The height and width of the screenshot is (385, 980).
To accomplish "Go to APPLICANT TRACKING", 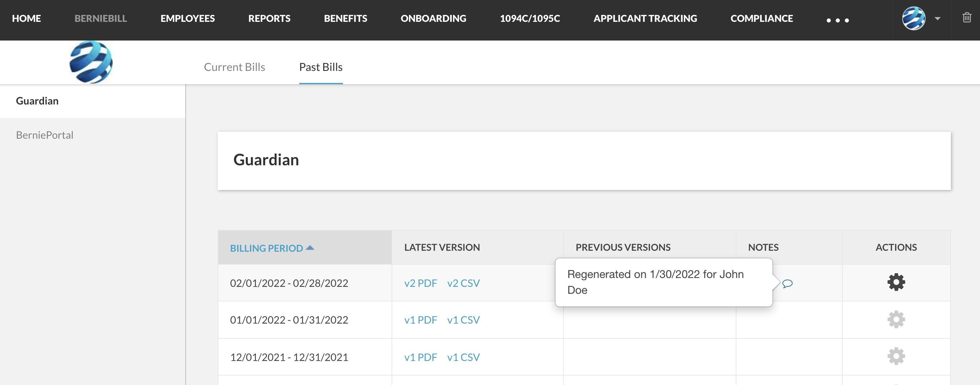I will 645,18.
